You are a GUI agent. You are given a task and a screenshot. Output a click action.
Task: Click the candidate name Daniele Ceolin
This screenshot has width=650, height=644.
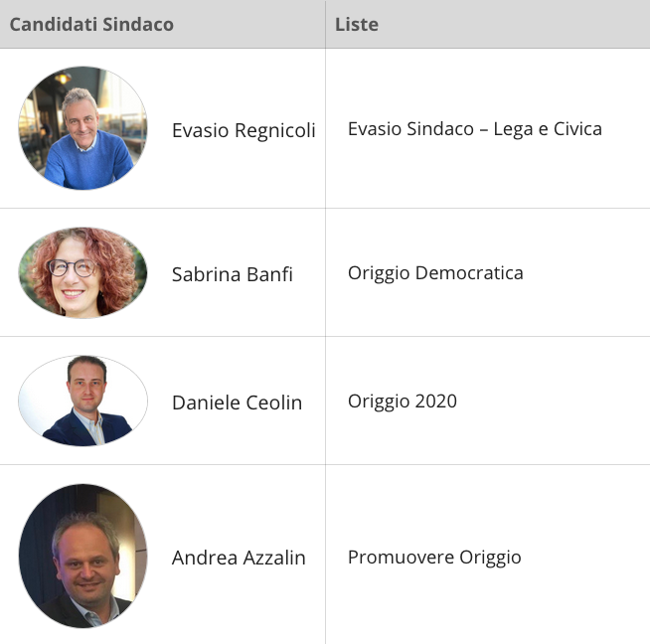click(x=238, y=402)
